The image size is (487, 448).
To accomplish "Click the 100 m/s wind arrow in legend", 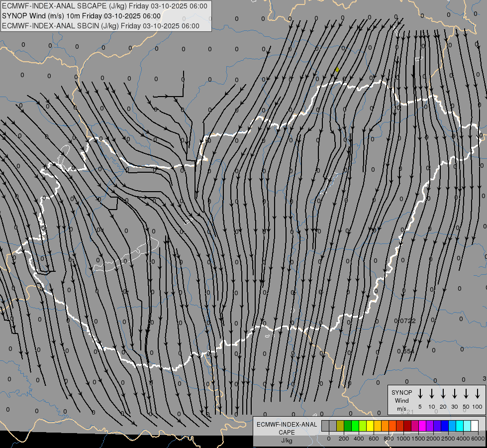I will pos(478,394).
